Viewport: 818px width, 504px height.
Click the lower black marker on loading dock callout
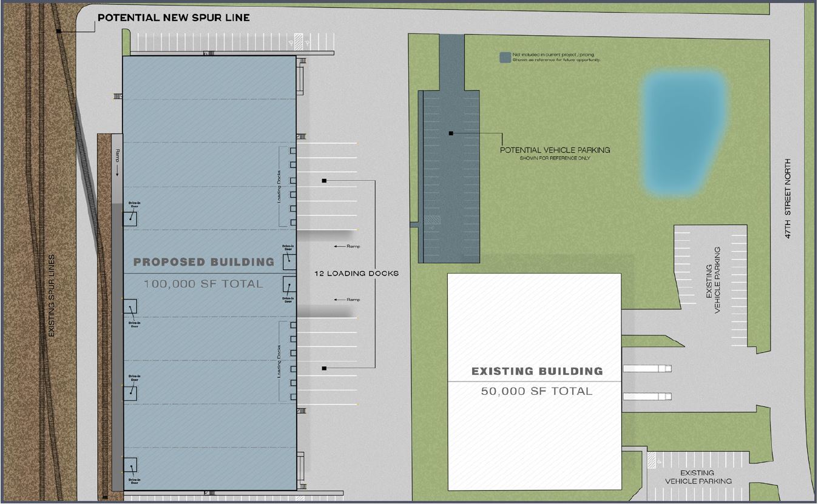point(324,368)
